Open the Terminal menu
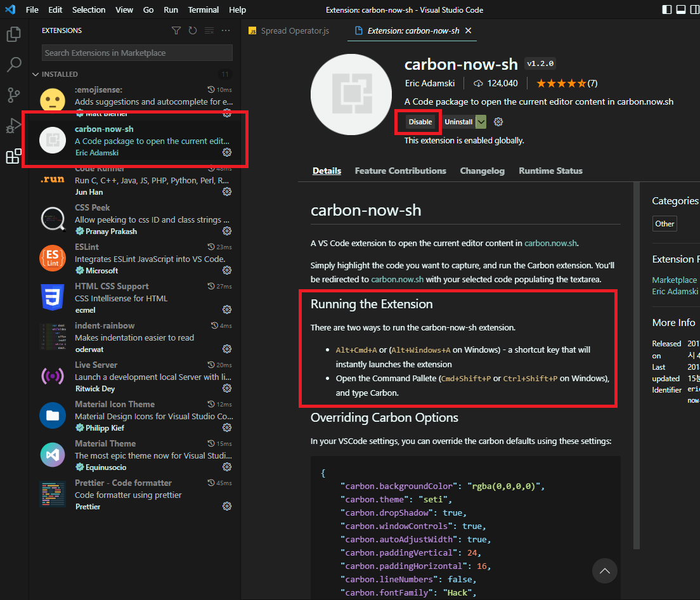This screenshot has height=600, width=700. coord(203,10)
